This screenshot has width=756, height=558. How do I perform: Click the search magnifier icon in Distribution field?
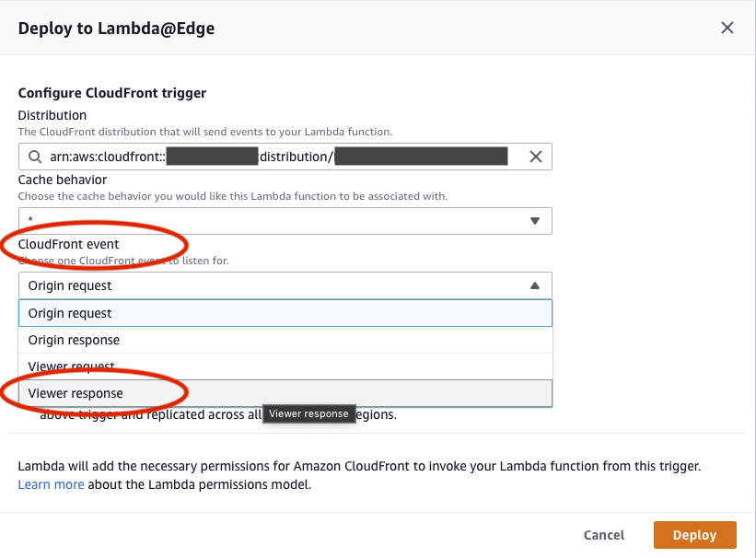point(35,157)
